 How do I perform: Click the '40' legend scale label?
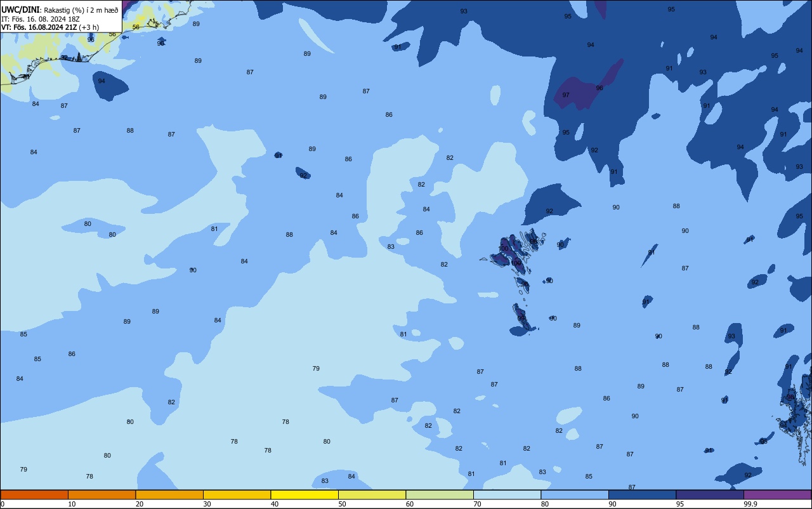275,504
